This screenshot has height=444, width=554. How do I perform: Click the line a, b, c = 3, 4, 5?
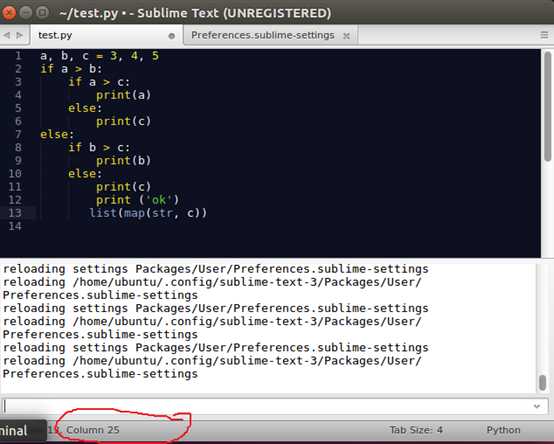[99, 56]
